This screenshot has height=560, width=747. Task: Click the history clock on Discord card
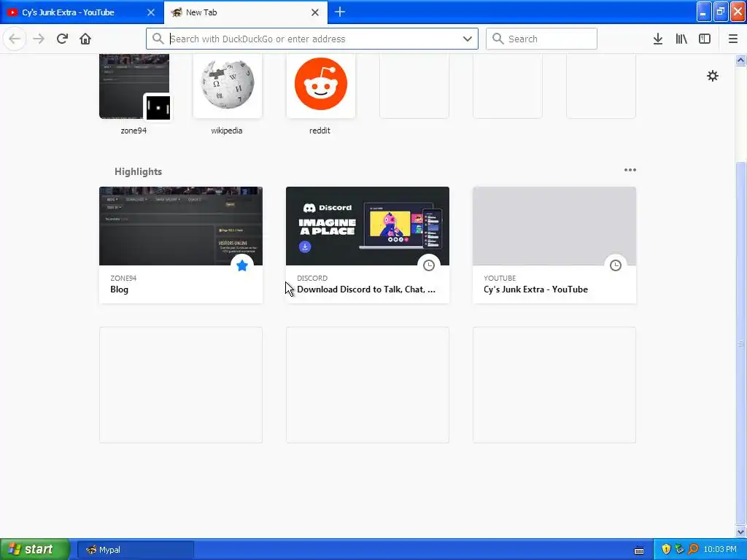(x=429, y=265)
